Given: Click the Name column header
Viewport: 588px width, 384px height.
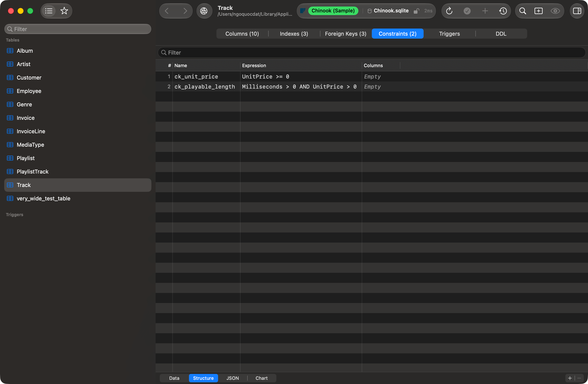Looking at the screenshot, I should coord(206,65).
